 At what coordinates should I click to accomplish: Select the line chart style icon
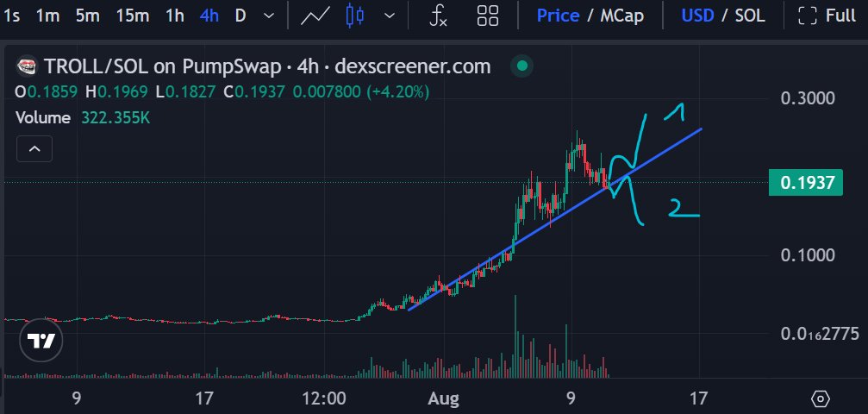coord(315,16)
